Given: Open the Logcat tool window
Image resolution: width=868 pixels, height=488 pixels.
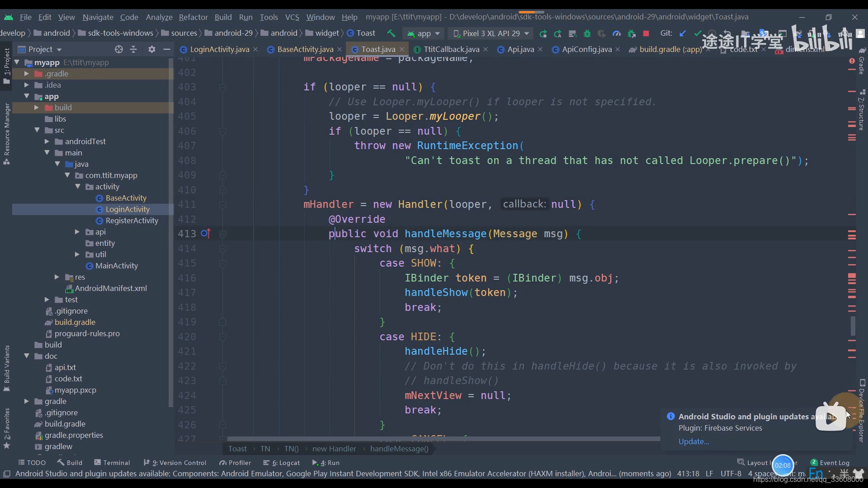Looking at the screenshot, I should (282, 463).
